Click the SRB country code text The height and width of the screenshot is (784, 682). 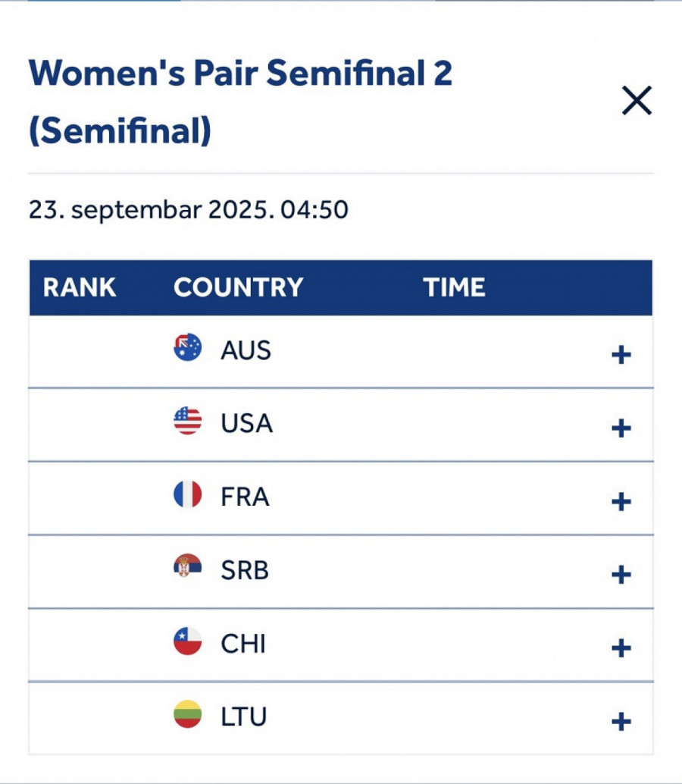(x=245, y=570)
